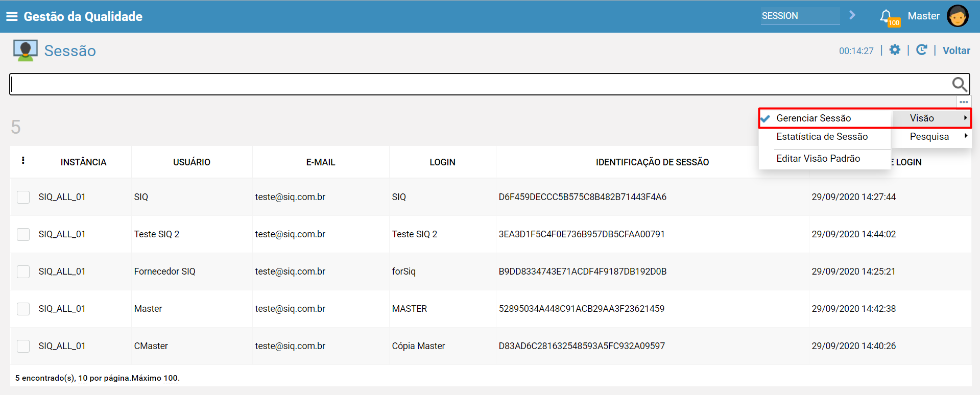The image size is (980, 395).
Task: Select the checkbox for SIQ user row
Action: pos(23,197)
